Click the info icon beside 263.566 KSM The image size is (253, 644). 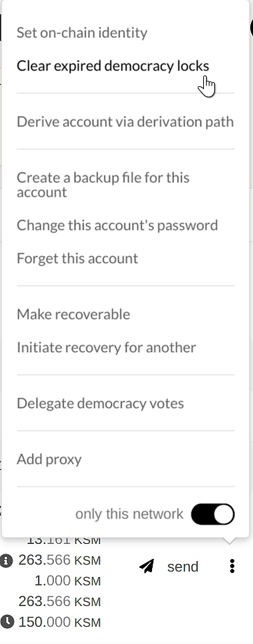(6, 560)
